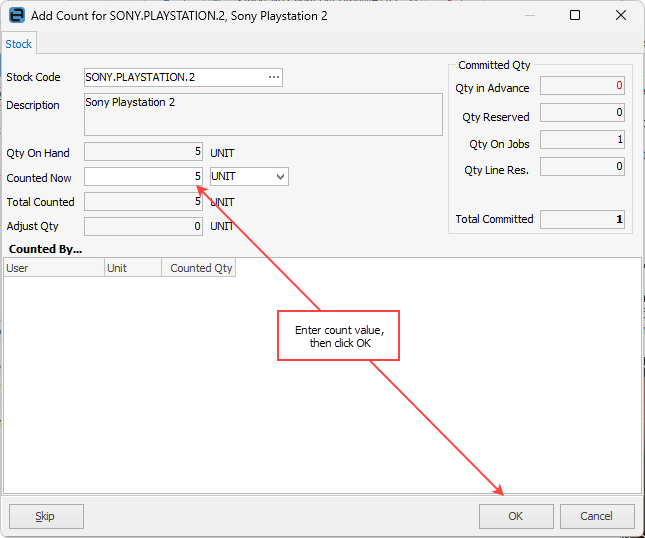Sort by the User column header
This screenshot has width=645, height=538.
54,268
